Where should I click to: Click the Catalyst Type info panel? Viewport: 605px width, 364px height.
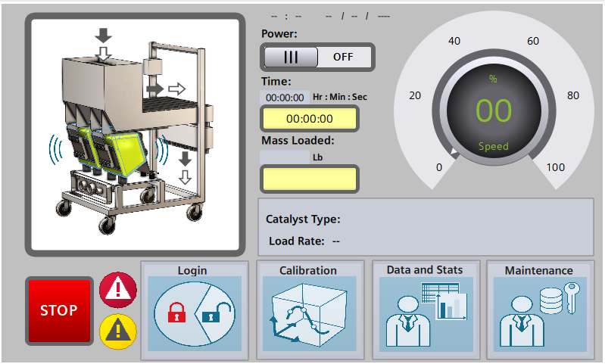tap(426, 227)
